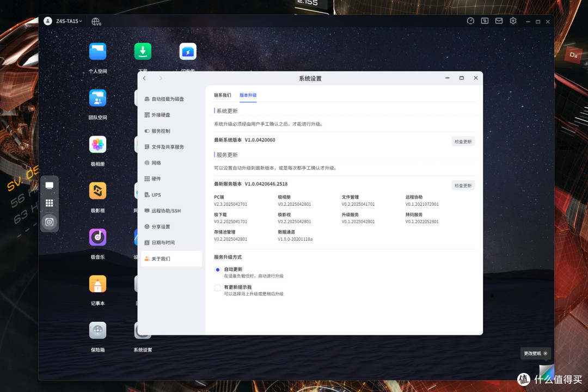Open the app grid from dock
The image size is (588, 392).
pos(49,203)
